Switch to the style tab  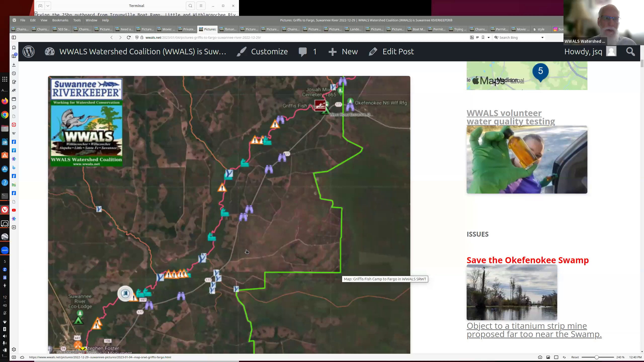coord(541,29)
